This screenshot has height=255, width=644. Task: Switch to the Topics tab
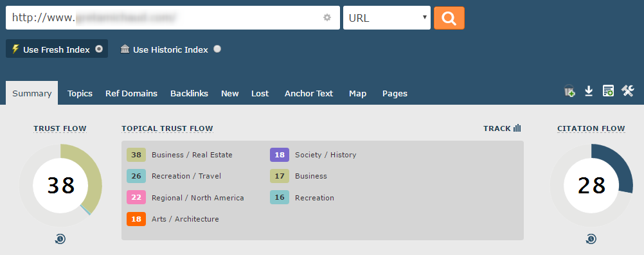tap(80, 93)
